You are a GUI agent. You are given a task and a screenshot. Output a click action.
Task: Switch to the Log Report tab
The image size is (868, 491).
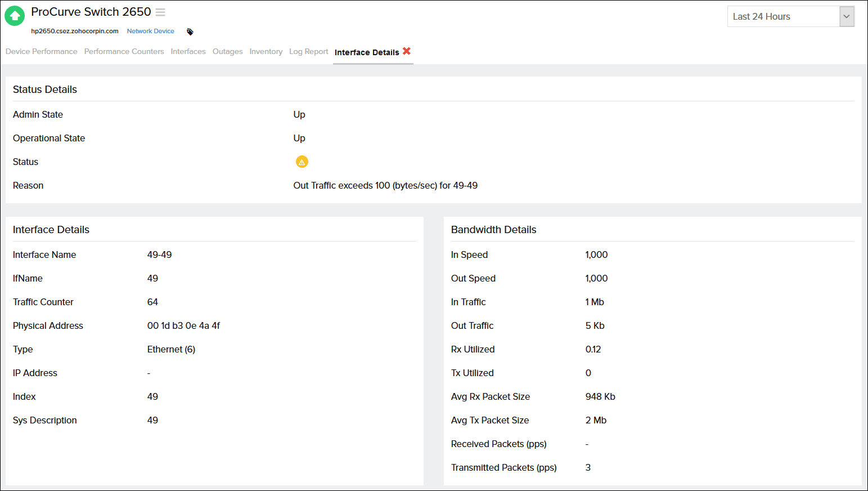[x=309, y=52]
